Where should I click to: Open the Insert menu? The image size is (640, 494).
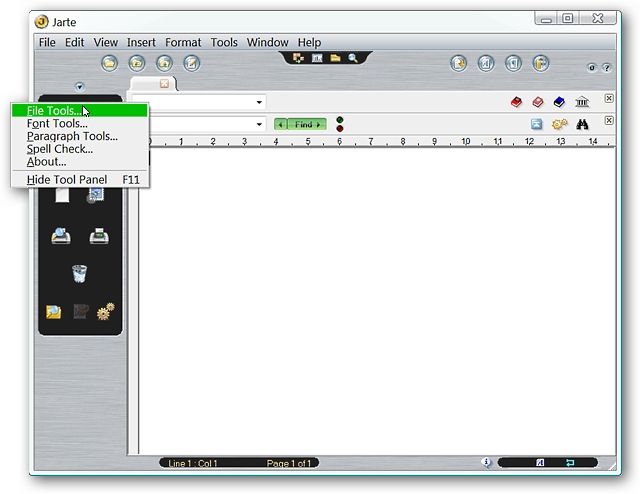coord(141,42)
